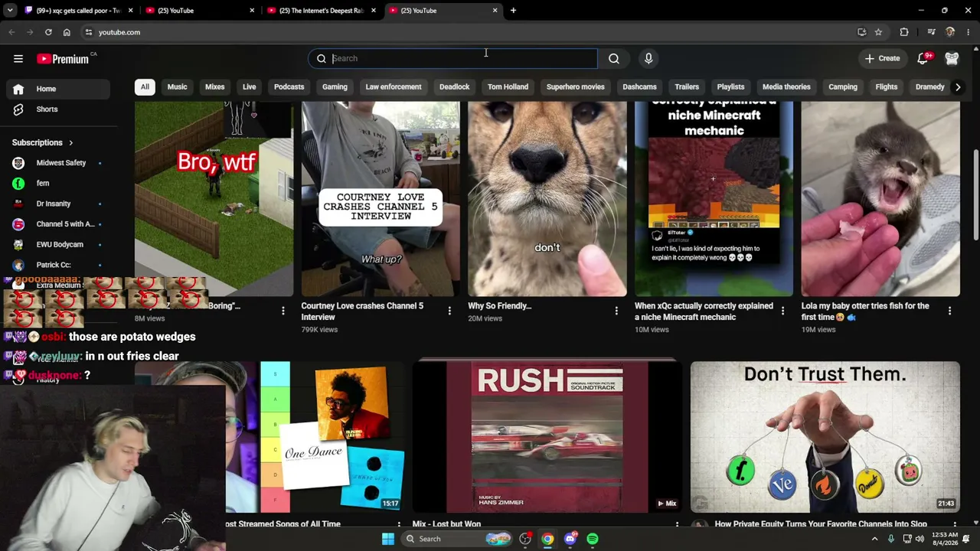The height and width of the screenshot is (551, 980).
Task: Select the Flights chip
Action: [886, 86]
